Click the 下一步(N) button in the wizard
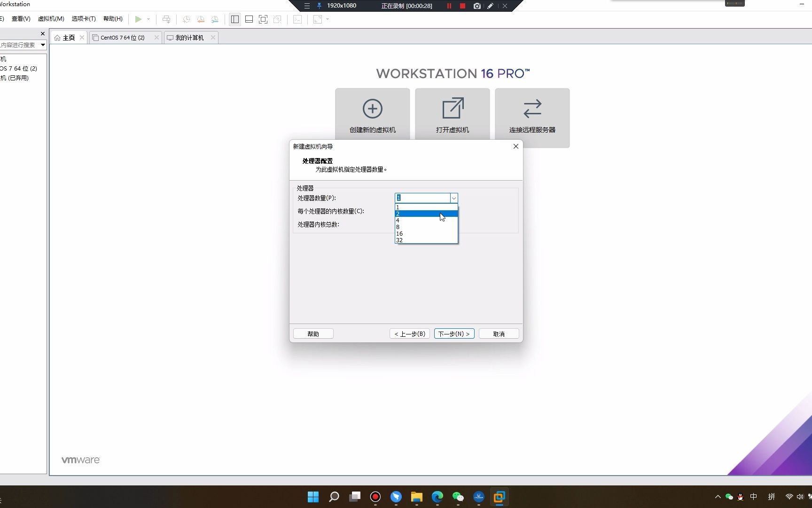Viewport: 812px width, 508px height. click(453, 333)
